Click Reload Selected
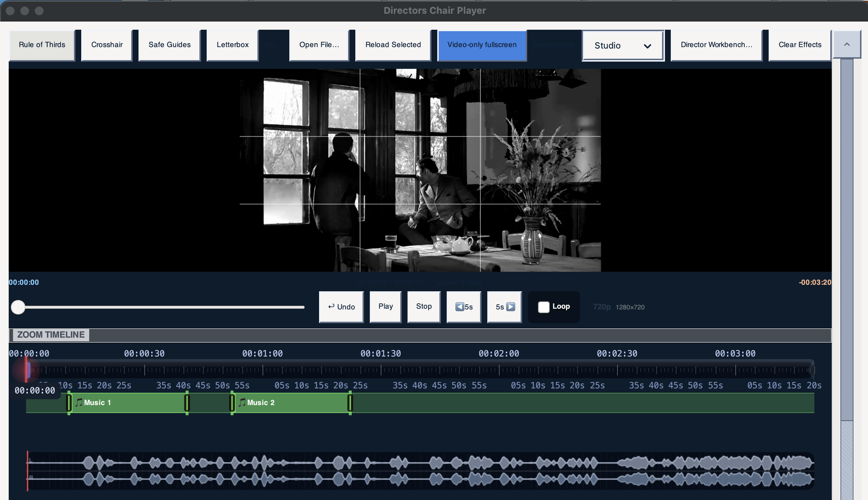 coord(393,45)
